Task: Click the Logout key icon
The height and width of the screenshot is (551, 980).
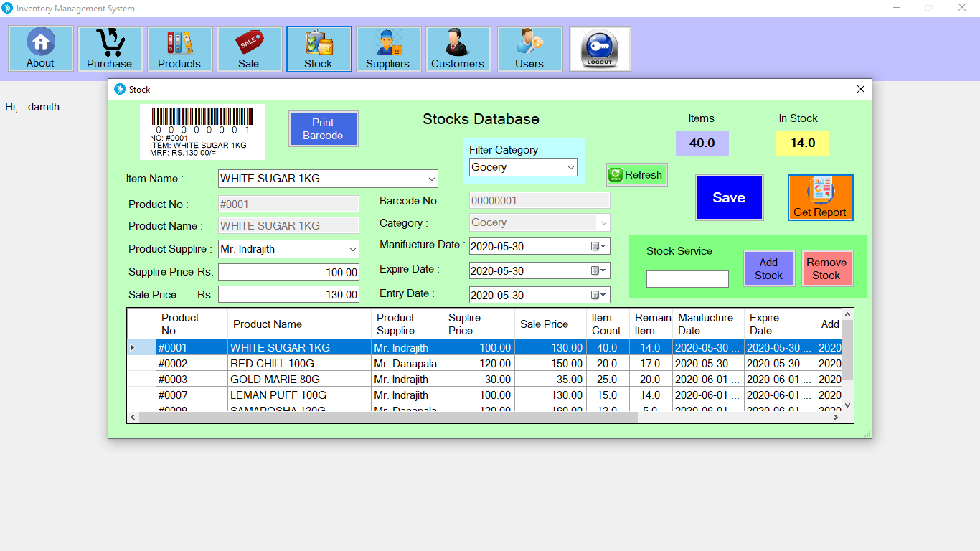Action: click(x=600, y=48)
